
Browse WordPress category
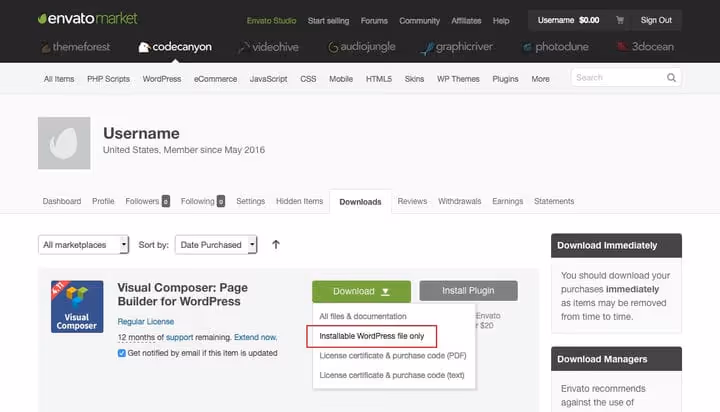coord(162,79)
